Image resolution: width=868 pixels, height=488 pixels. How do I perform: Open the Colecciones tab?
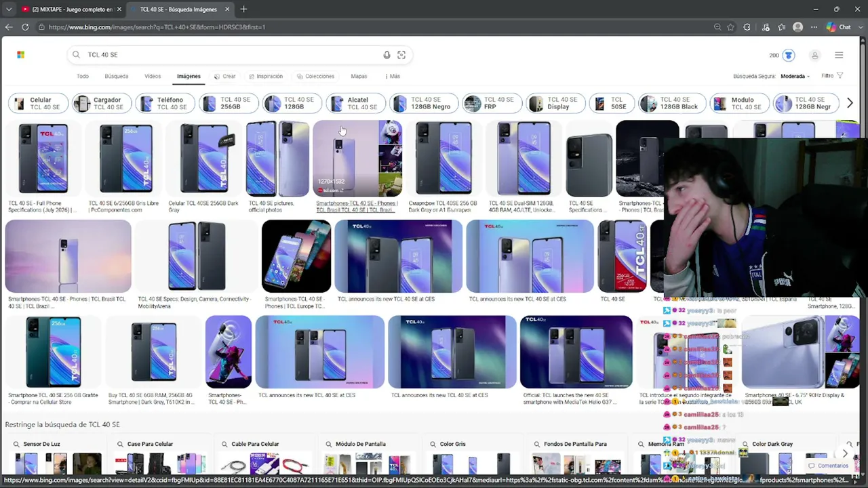click(x=316, y=76)
